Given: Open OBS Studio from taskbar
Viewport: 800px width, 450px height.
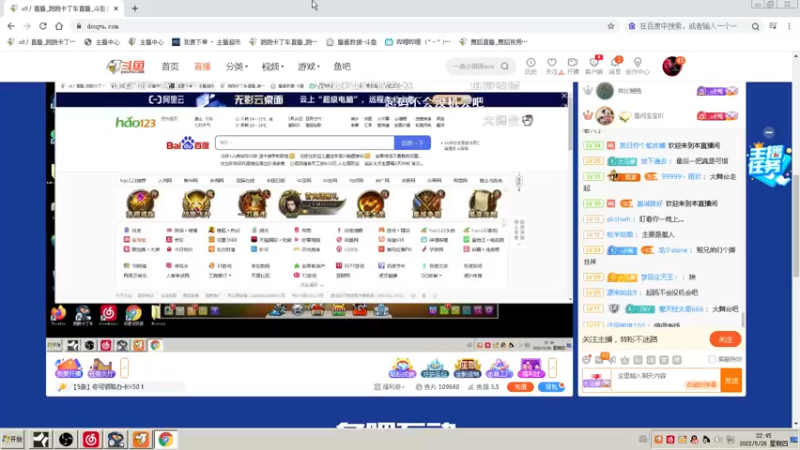Looking at the screenshot, I should (x=66, y=439).
